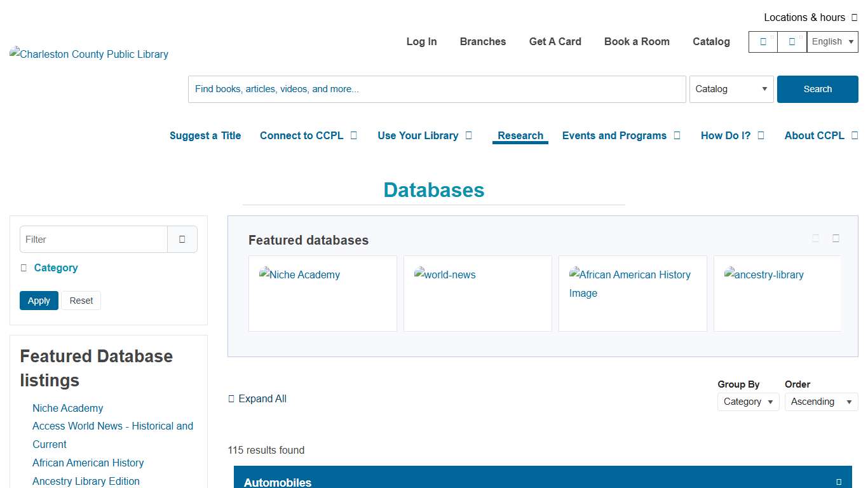Image resolution: width=868 pixels, height=488 pixels.
Task: Open the Ancestry Library Edition link
Action: click(x=85, y=481)
